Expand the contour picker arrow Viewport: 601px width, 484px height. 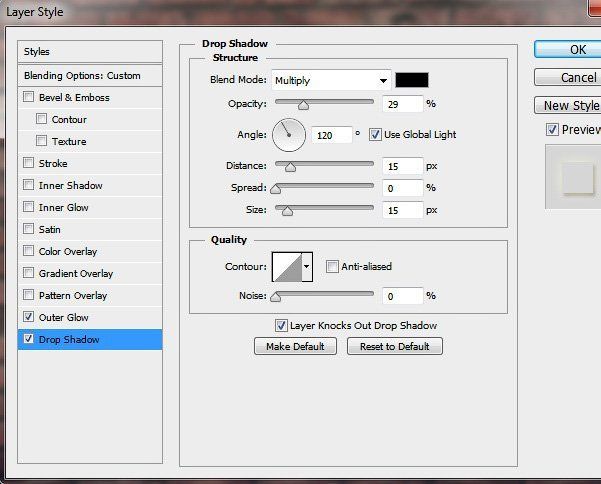pos(307,266)
